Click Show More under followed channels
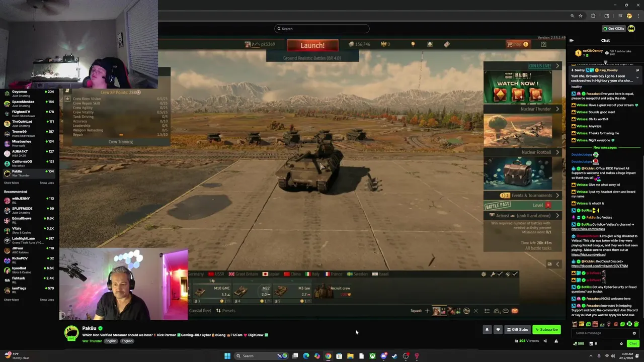Viewport: 644px width, 362px height. [x=11, y=183]
